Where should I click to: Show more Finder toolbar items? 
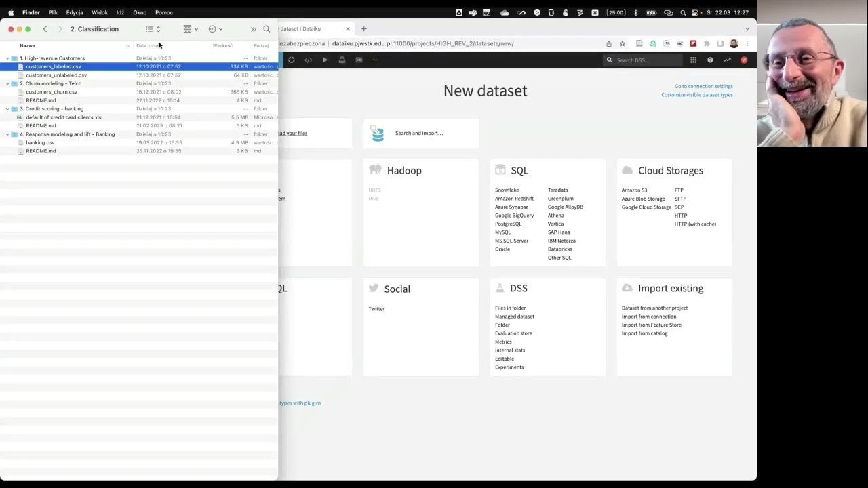(253, 29)
